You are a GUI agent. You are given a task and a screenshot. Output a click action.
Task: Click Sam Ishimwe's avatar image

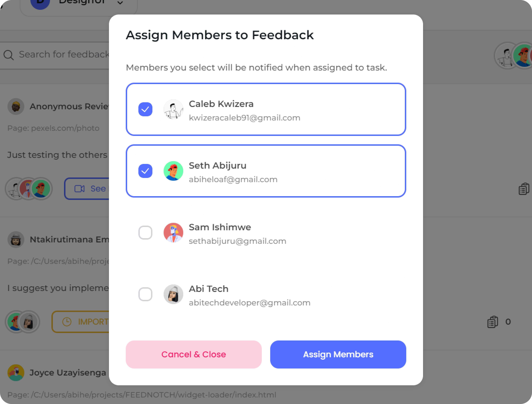click(173, 233)
